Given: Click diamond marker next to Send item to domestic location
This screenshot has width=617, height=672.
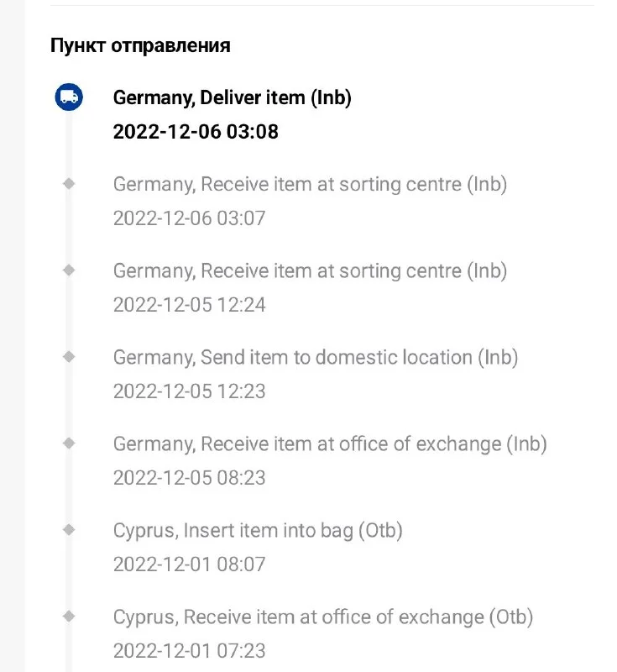Looking at the screenshot, I should (x=69, y=356).
